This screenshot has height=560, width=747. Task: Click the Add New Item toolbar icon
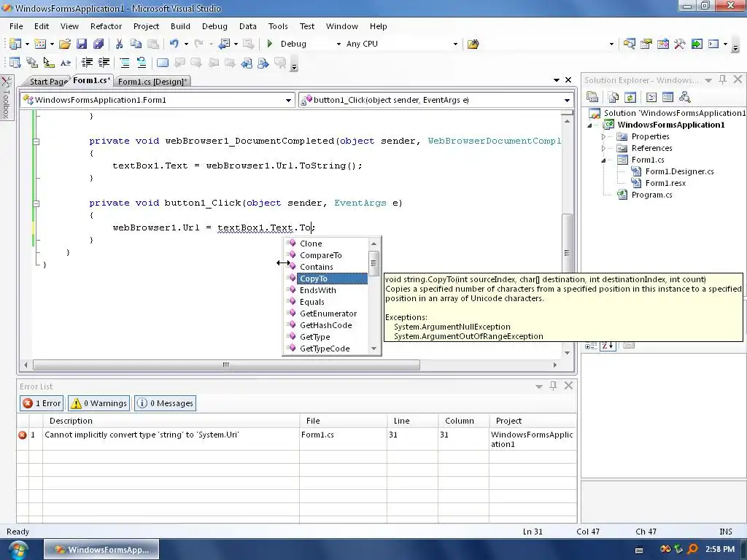click(41, 44)
